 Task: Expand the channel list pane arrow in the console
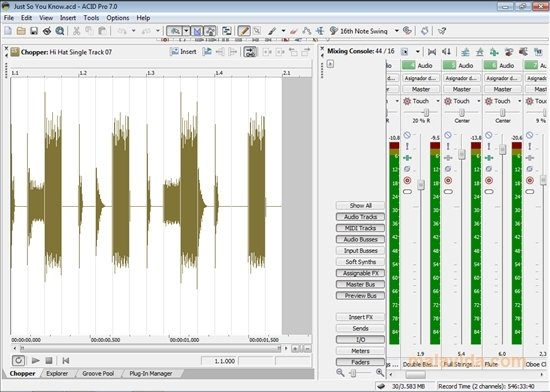click(330, 64)
